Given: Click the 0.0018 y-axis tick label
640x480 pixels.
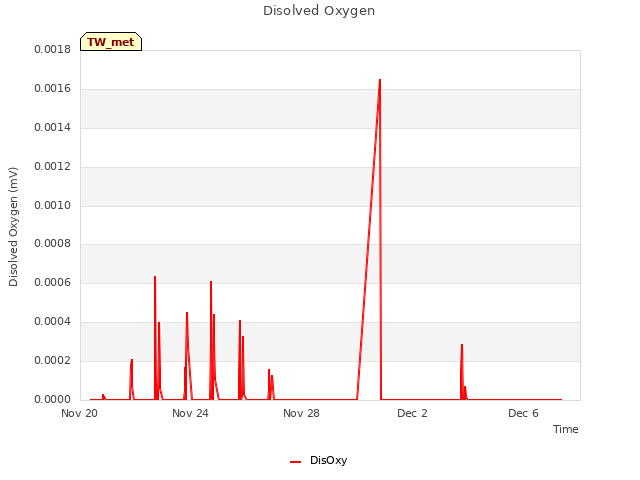Looking at the screenshot, I should coord(52,50).
